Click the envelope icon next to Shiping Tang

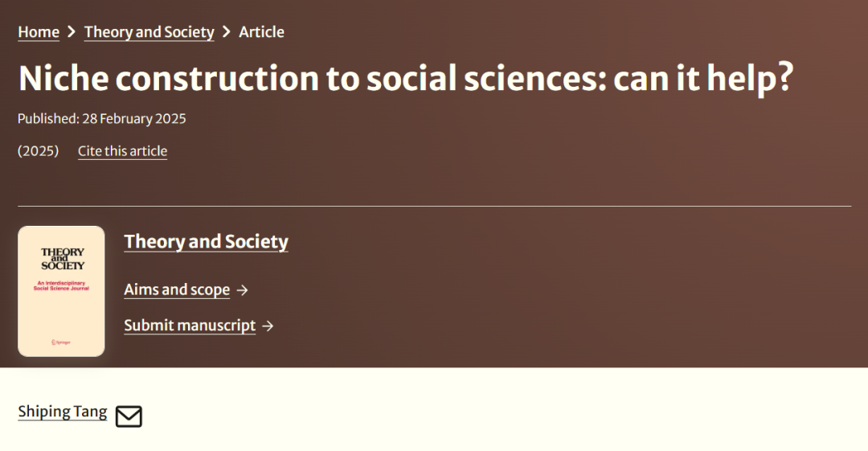[129, 416]
